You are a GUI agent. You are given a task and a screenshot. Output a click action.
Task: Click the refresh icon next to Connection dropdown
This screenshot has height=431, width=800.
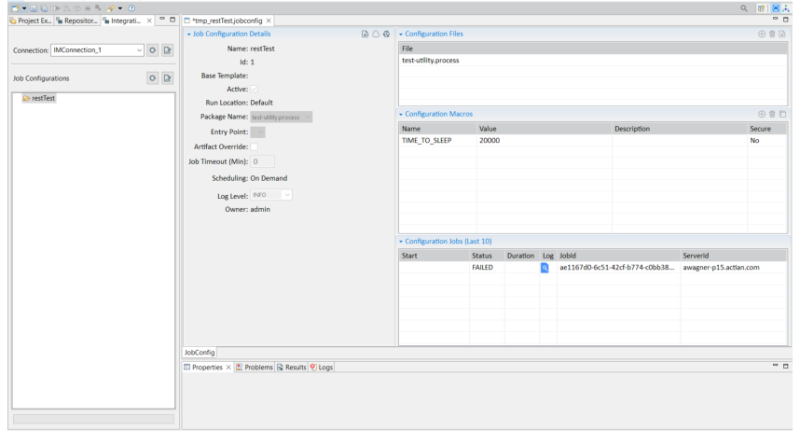153,50
